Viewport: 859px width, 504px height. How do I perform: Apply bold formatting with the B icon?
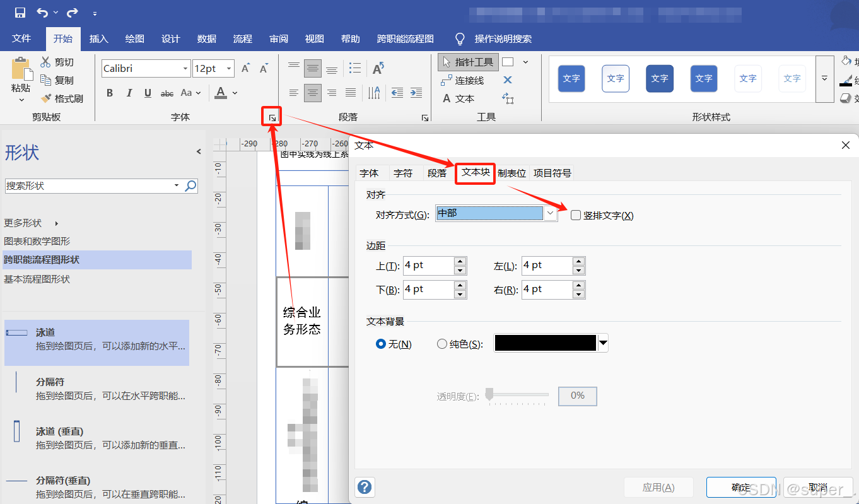click(109, 92)
